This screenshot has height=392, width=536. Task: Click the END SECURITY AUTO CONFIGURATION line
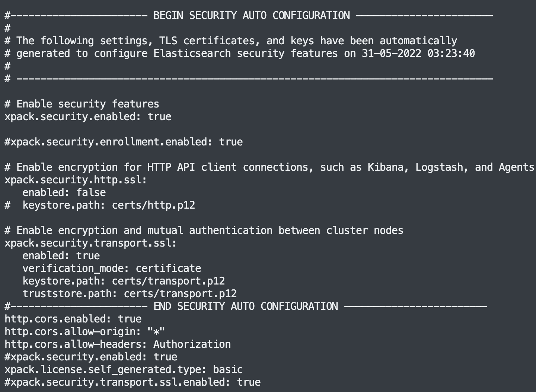[246, 306]
